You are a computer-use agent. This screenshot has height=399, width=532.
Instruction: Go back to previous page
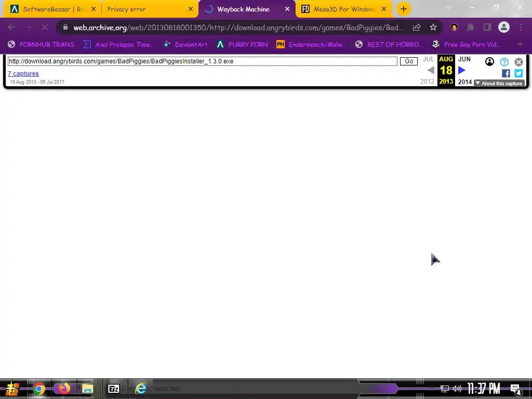point(11,27)
